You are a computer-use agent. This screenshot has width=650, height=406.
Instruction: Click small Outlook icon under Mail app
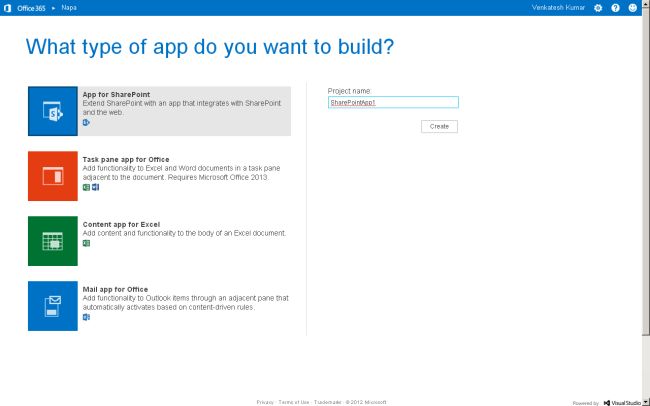(x=86, y=317)
